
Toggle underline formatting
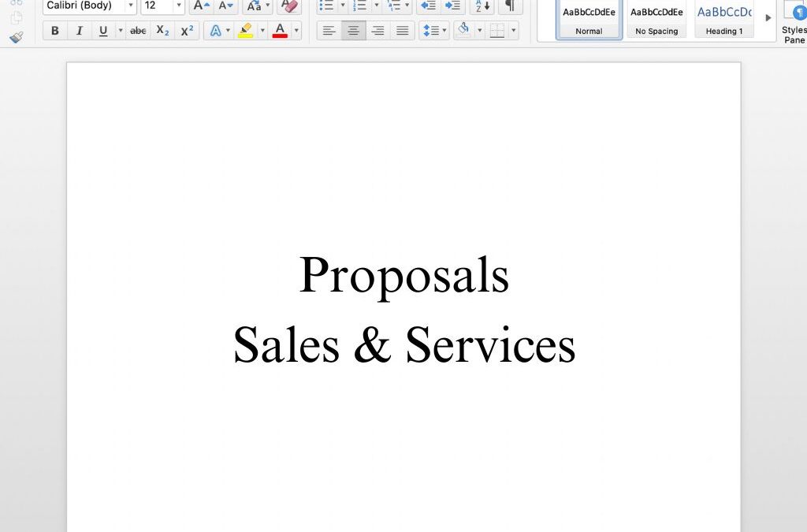click(103, 31)
